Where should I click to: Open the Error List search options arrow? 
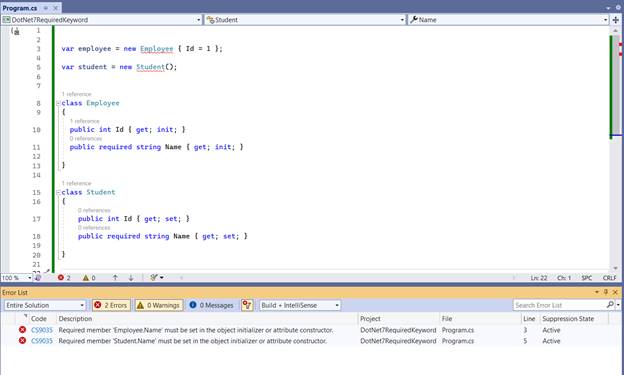point(618,305)
